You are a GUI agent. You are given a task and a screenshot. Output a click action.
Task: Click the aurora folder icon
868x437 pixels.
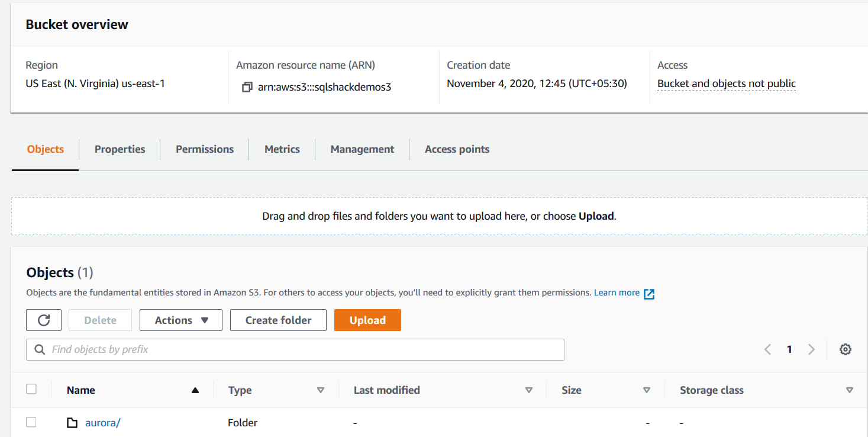pyautogui.click(x=72, y=423)
